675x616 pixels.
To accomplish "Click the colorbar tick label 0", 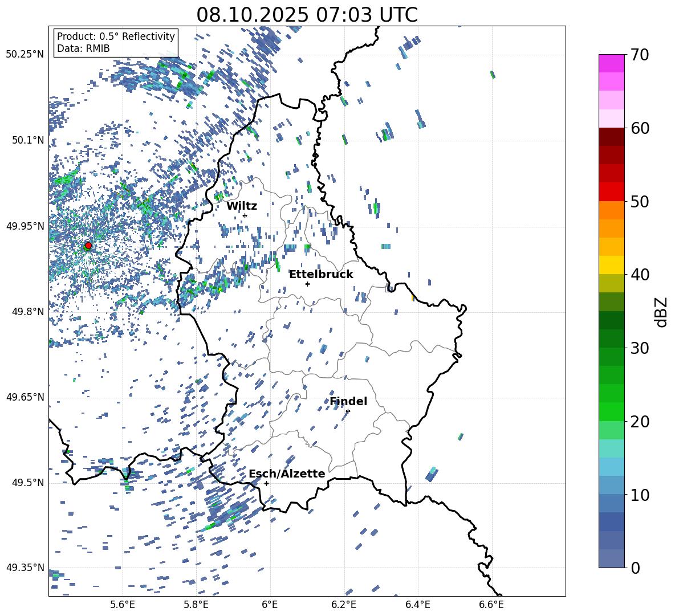I will click(x=635, y=568).
